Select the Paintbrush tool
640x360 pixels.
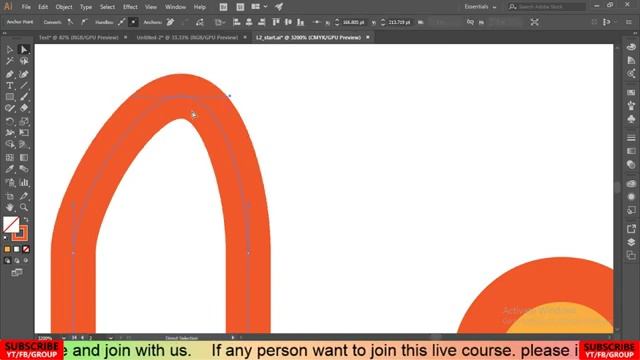click(x=24, y=97)
